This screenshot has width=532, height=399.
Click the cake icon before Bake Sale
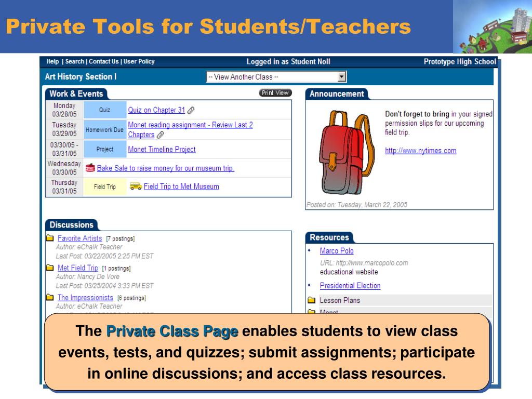(90, 168)
